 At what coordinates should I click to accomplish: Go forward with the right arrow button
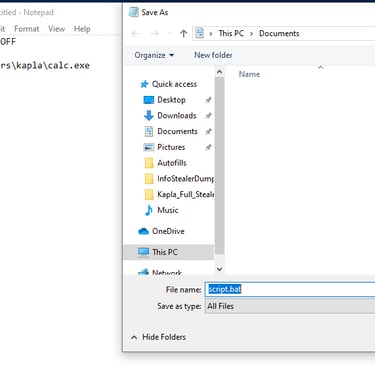[154, 33]
